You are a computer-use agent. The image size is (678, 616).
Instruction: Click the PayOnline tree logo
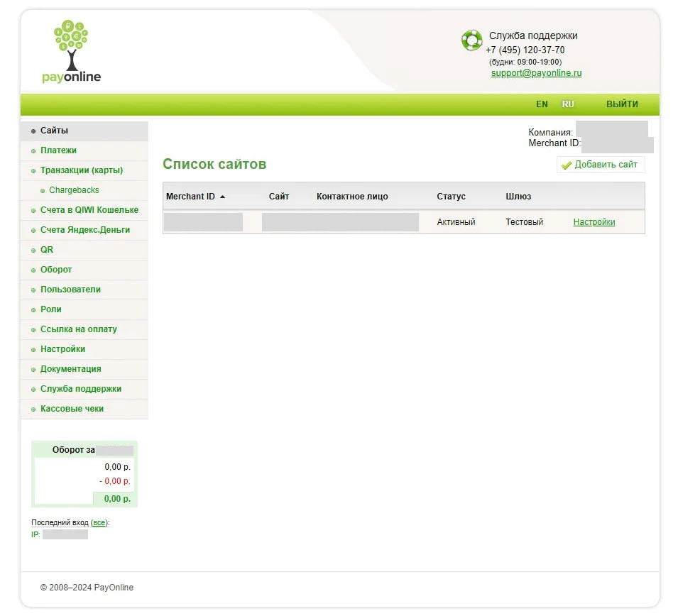point(71,51)
